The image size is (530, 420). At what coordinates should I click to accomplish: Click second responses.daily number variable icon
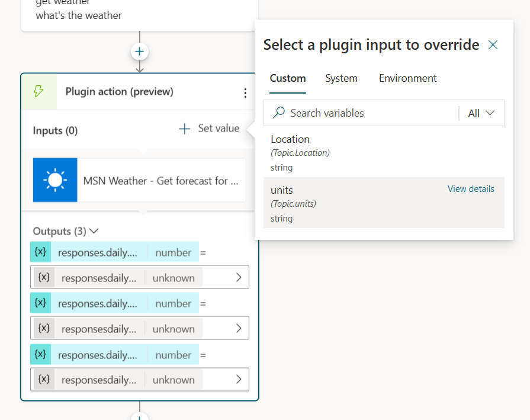pyautogui.click(x=40, y=303)
